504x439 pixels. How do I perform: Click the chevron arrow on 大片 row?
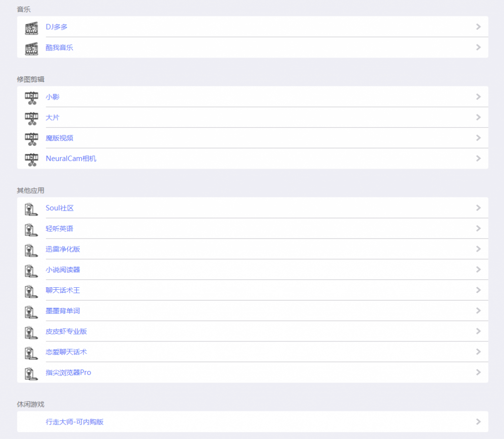click(478, 117)
